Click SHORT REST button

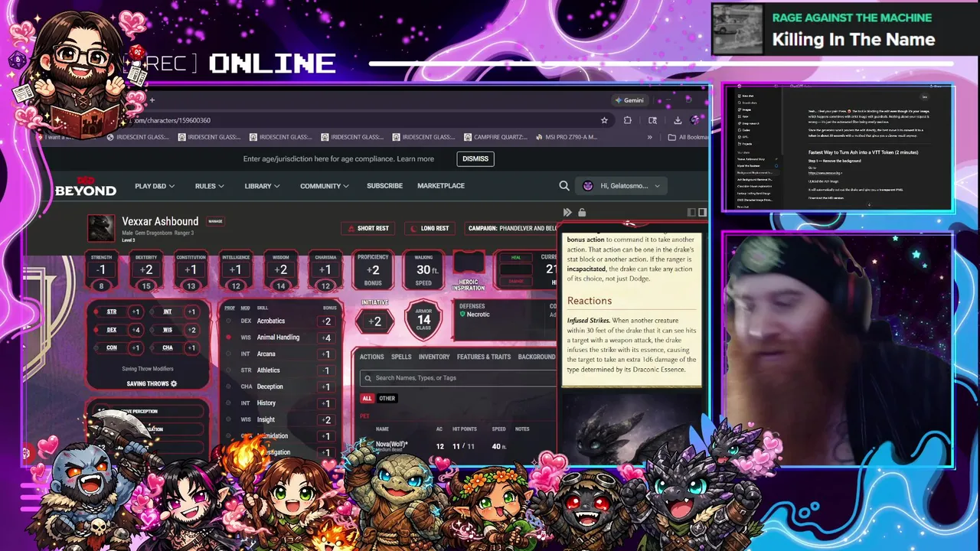[367, 228]
